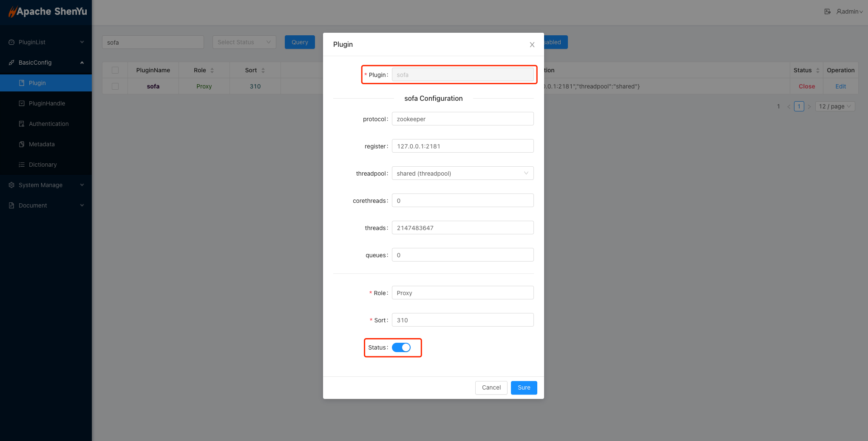Check the select-all checkbox in table header
The height and width of the screenshot is (441, 868).
click(x=115, y=70)
